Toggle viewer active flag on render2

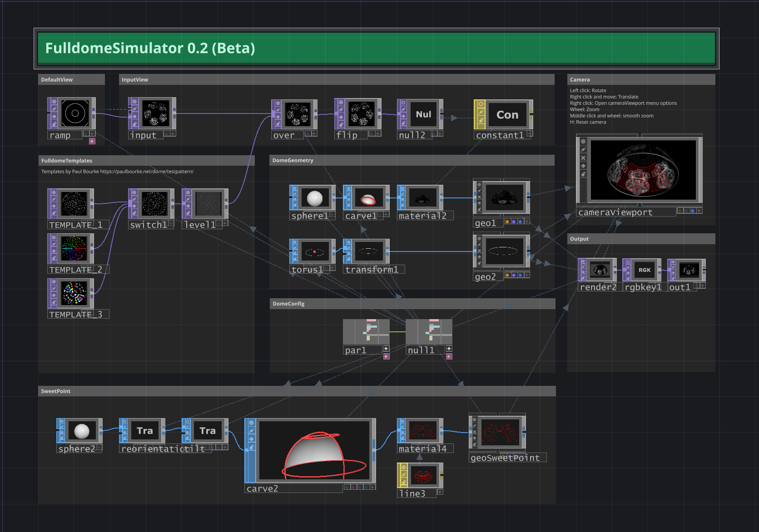click(583, 261)
